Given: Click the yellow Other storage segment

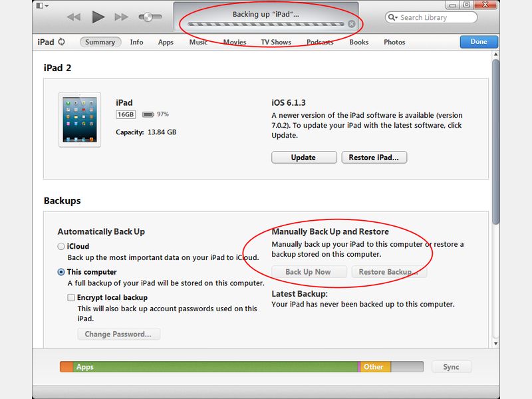Looking at the screenshot, I should (375, 367).
